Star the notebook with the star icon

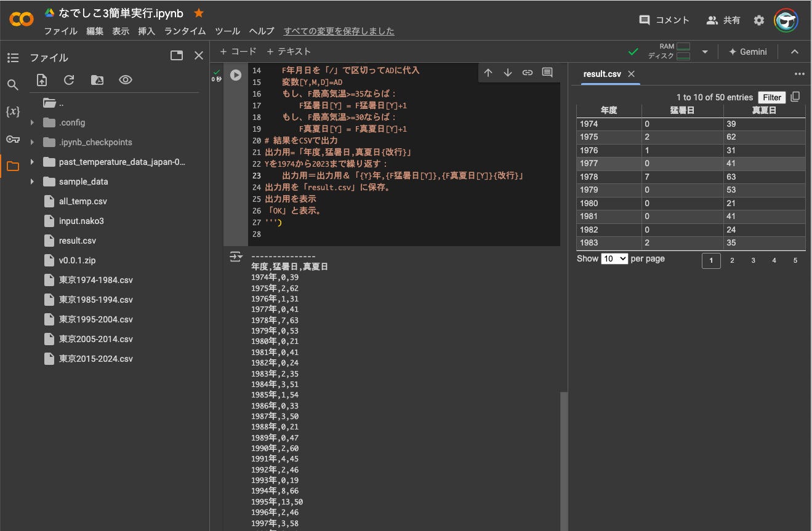click(199, 13)
